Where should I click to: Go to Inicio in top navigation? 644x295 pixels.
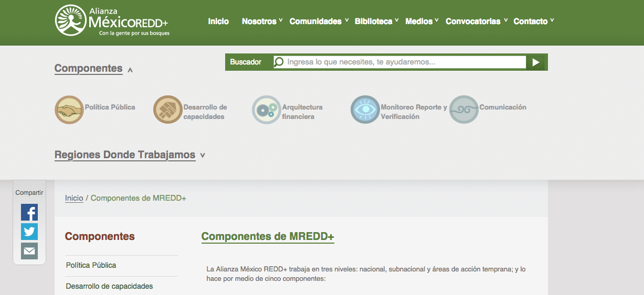pos(218,21)
